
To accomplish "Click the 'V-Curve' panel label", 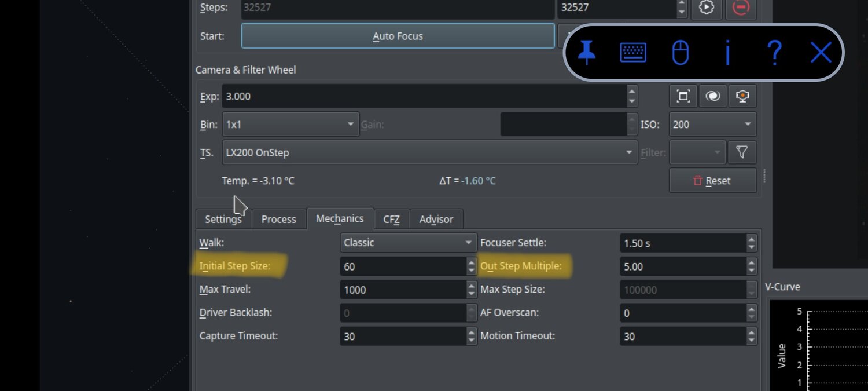I will click(782, 287).
